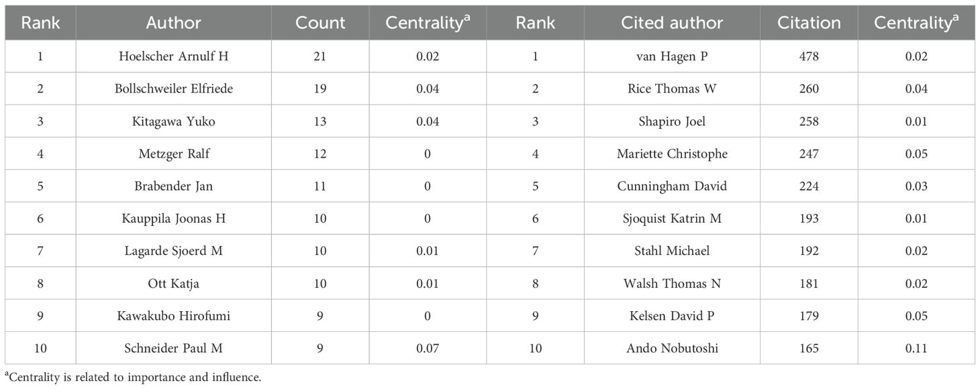Viewport: 980px width, 389px height.
Task: Select the Cunningham David cell
Action: [x=672, y=186]
